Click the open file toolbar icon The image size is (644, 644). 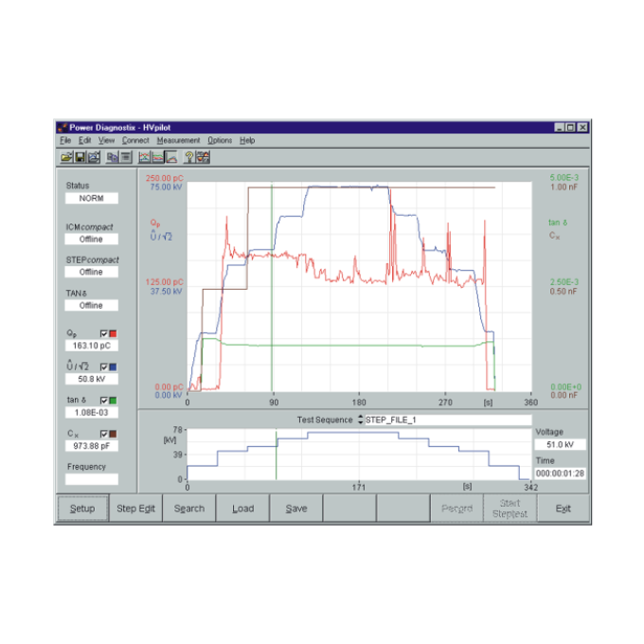[x=66, y=157]
